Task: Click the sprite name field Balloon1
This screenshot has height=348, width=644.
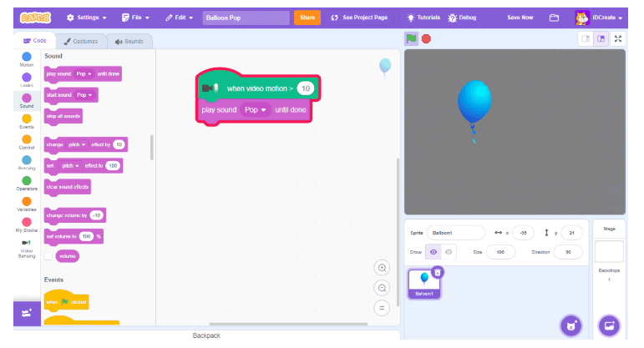Action: [x=454, y=233]
